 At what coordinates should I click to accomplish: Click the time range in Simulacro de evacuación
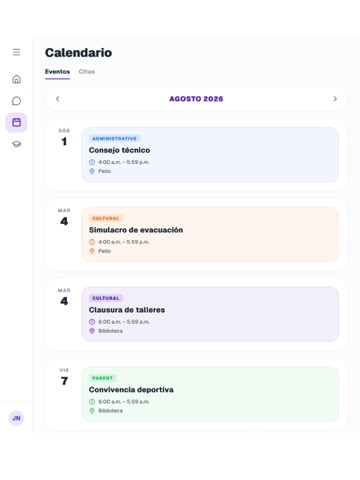pos(124,242)
